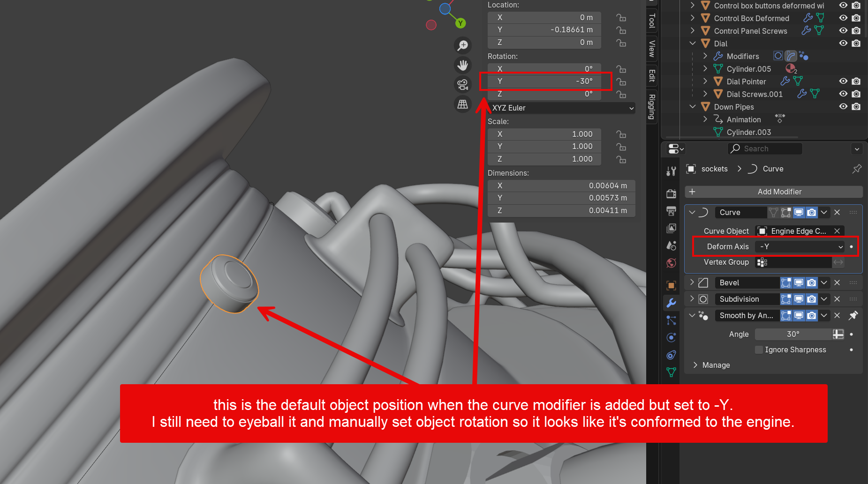The height and width of the screenshot is (484, 868).
Task: Click the viewport zoom magnifier icon
Action: pos(463,45)
